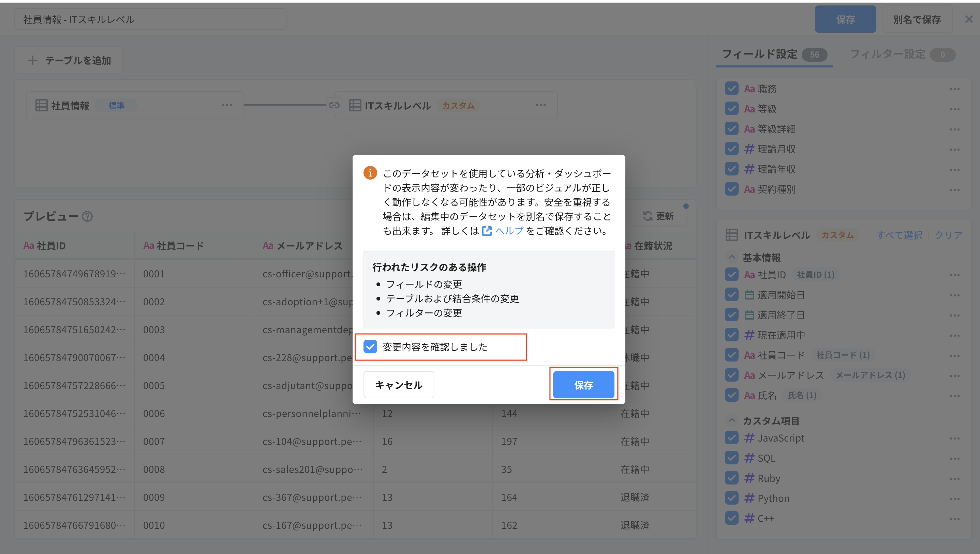
Task: Uncheck the 職務 field checkbox
Action: click(x=731, y=88)
